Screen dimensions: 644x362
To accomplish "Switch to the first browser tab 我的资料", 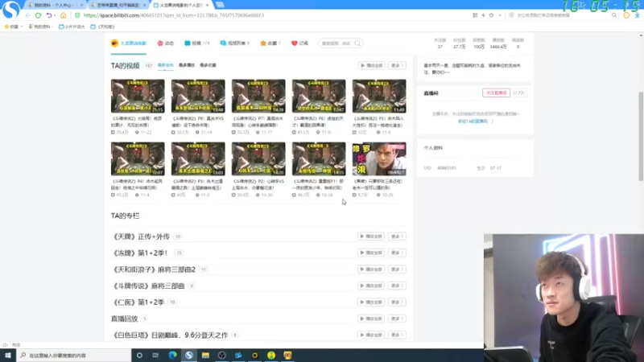I will pos(55,5).
